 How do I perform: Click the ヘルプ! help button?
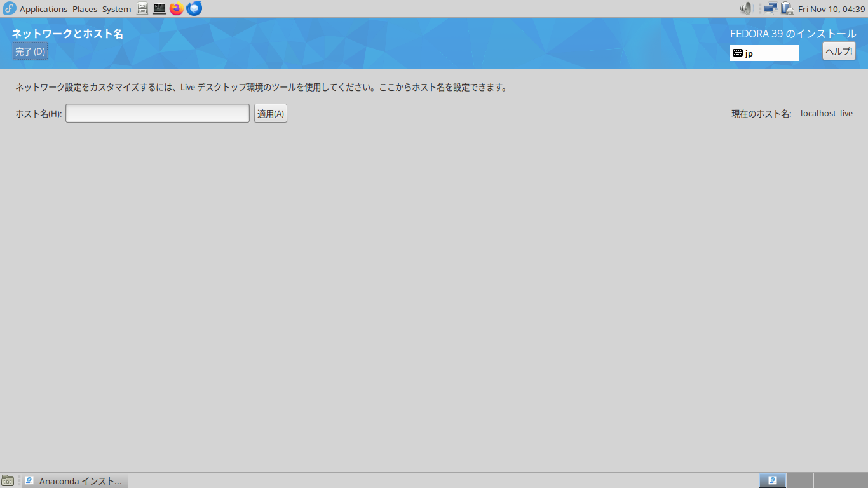pyautogui.click(x=839, y=51)
